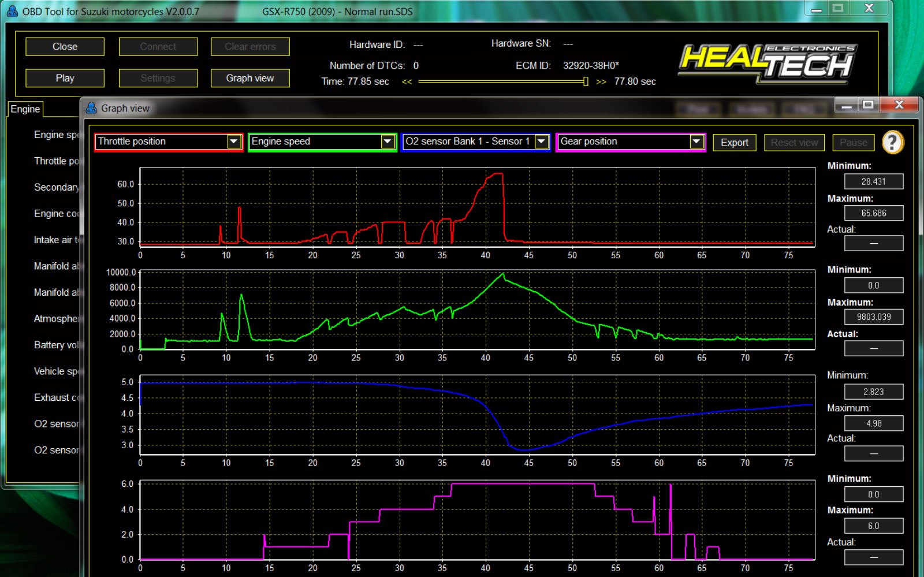Click the Graph view button in main window

pos(249,78)
